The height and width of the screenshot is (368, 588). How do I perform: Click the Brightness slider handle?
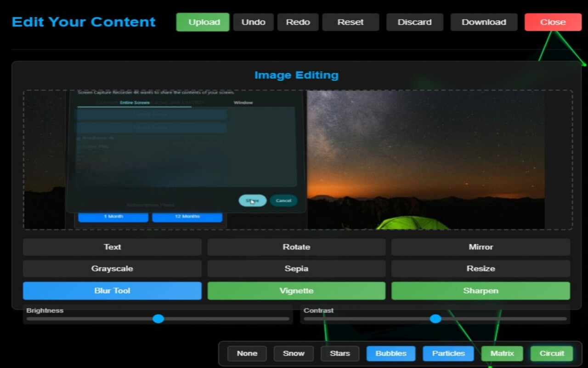158,319
